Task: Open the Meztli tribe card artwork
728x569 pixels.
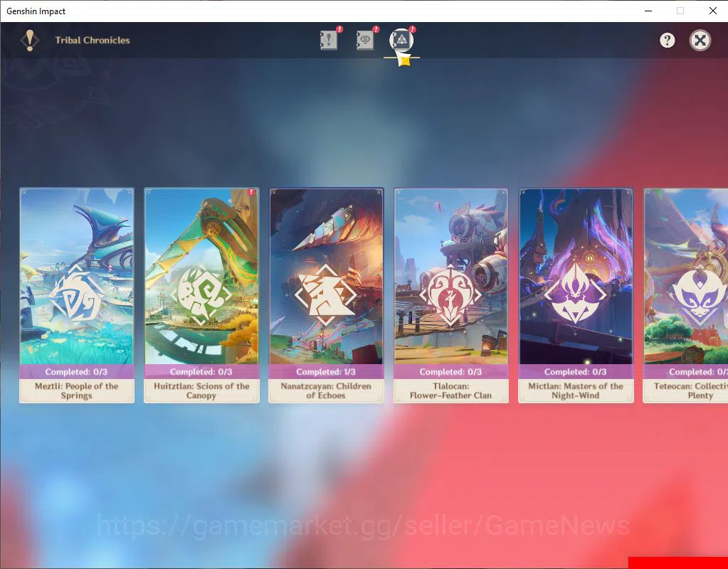Action: click(x=77, y=276)
